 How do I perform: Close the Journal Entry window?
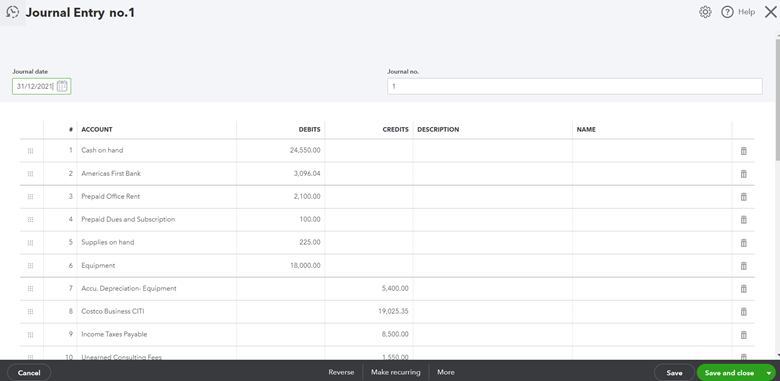point(771,12)
